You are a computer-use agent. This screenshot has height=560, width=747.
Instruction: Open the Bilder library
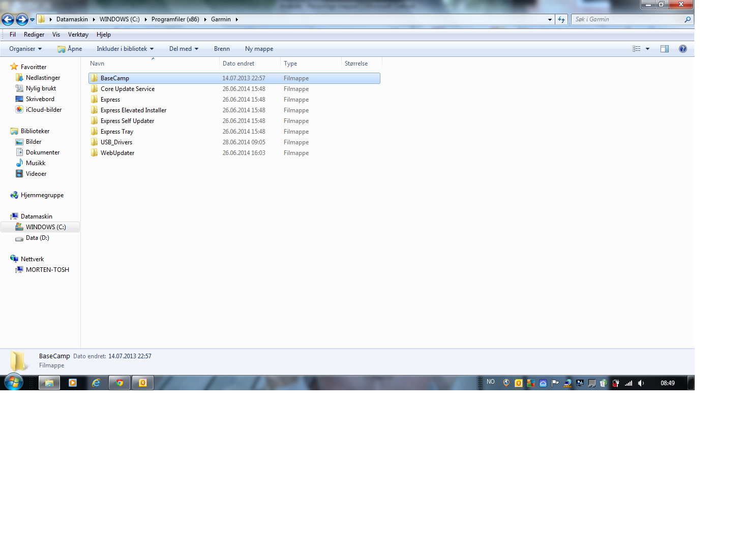(x=34, y=142)
